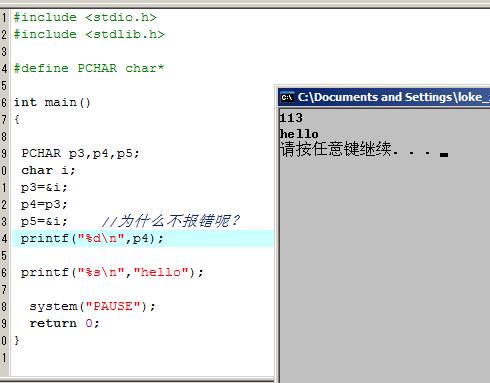Click the opening brace of main
490x383 pixels.
(17, 119)
